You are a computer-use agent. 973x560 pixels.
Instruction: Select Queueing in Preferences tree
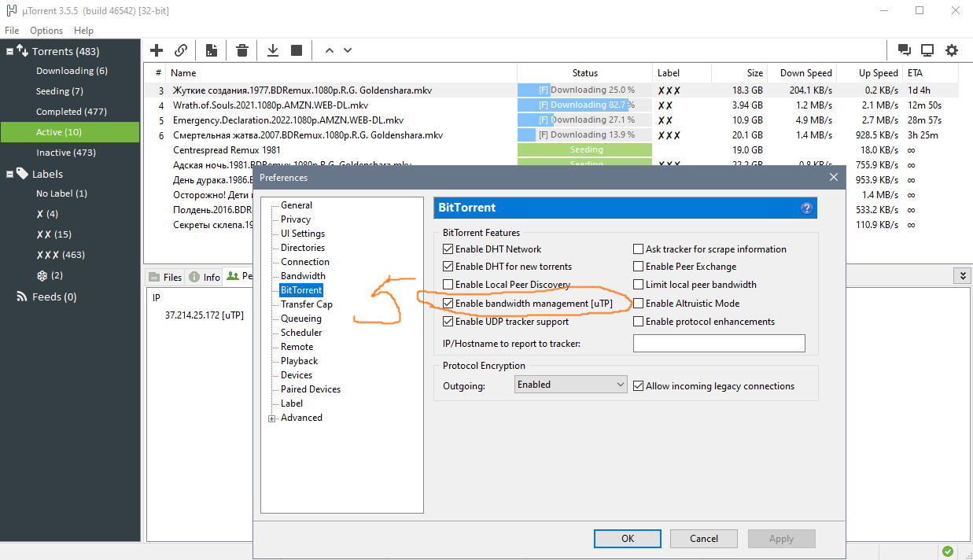click(301, 319)
